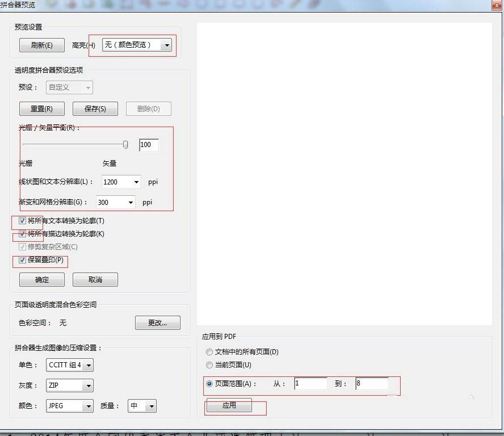Open the 单色 dropdown showing CCITT组4
This screenshot has height=436, width=504.
tap(69, 365)
